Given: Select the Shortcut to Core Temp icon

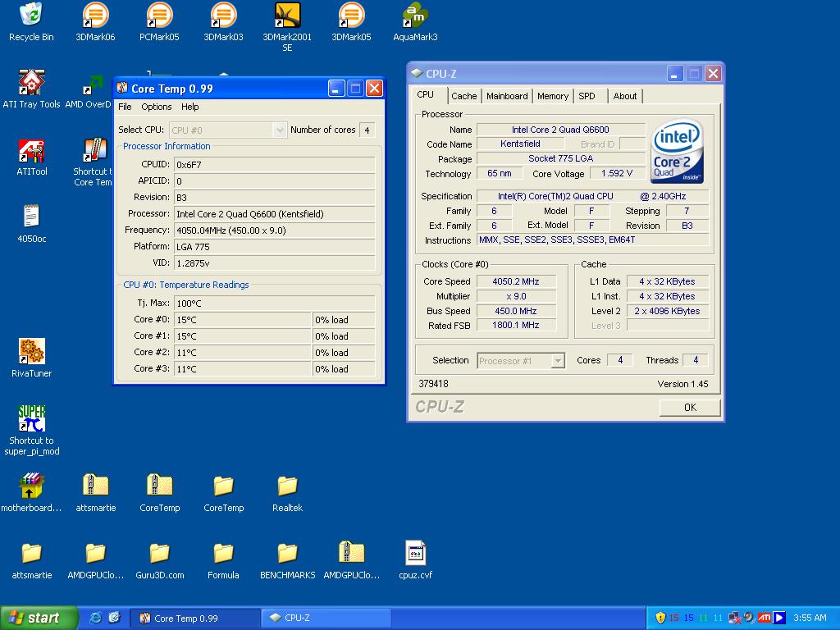Looking at the screenshot, I should point(94,162).
